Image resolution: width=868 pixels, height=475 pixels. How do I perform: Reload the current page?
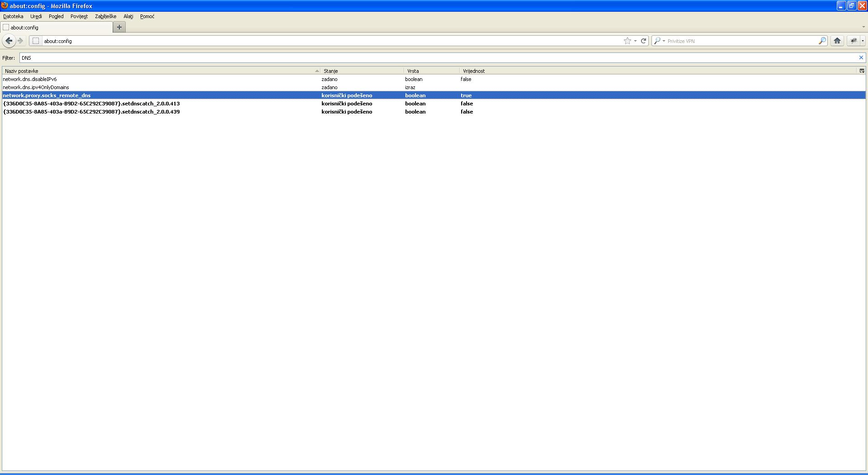(643, 41)
